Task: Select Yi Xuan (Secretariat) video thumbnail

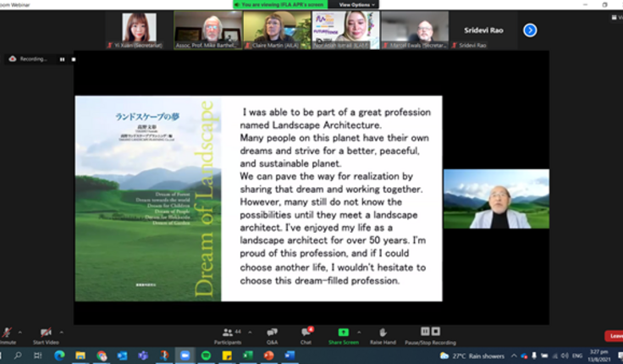Action: click(139, 30)
